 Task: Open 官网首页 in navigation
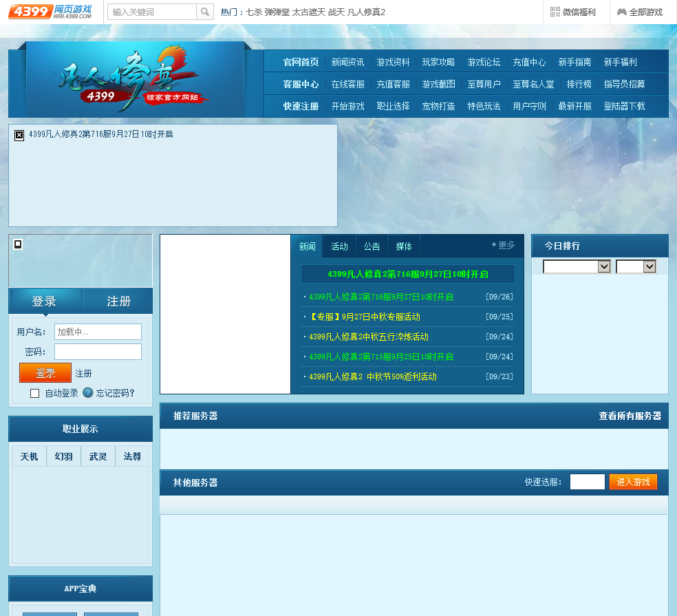(x=301, y=62)
